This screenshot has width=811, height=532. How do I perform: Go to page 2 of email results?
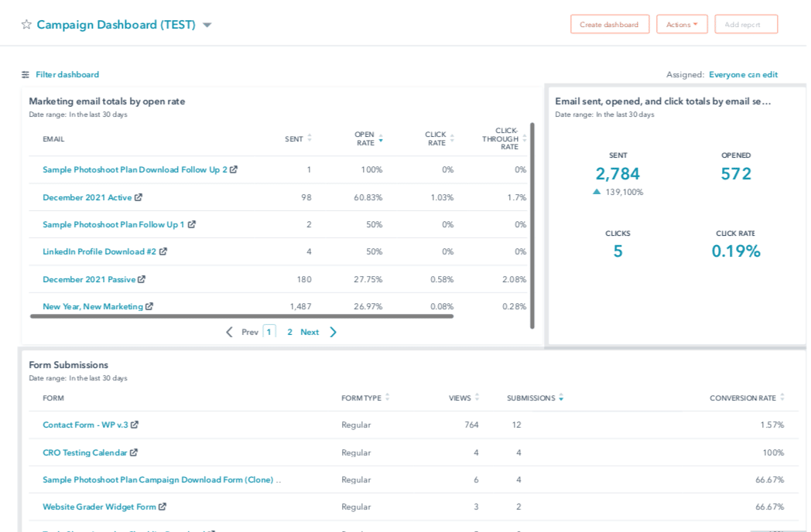[289, 332]
